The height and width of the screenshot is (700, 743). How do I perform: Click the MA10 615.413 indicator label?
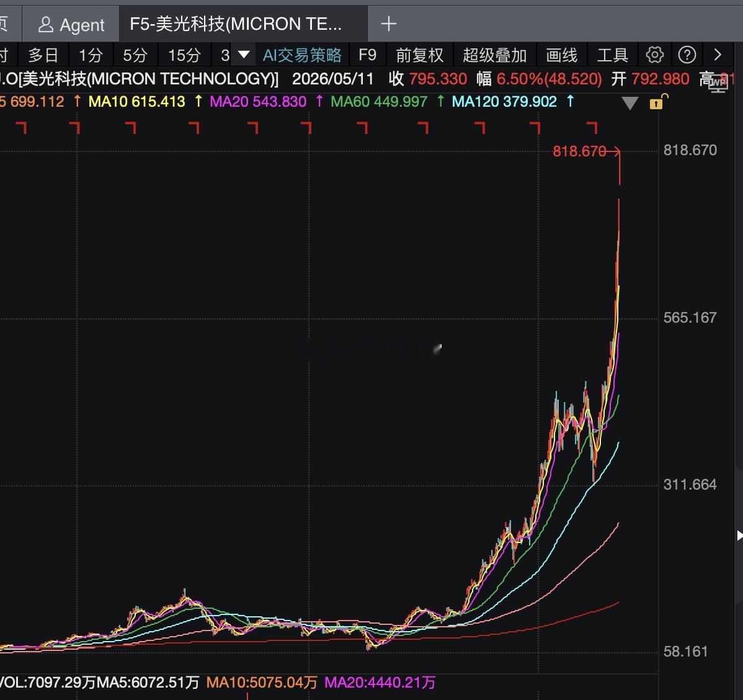tap(136, 102)
